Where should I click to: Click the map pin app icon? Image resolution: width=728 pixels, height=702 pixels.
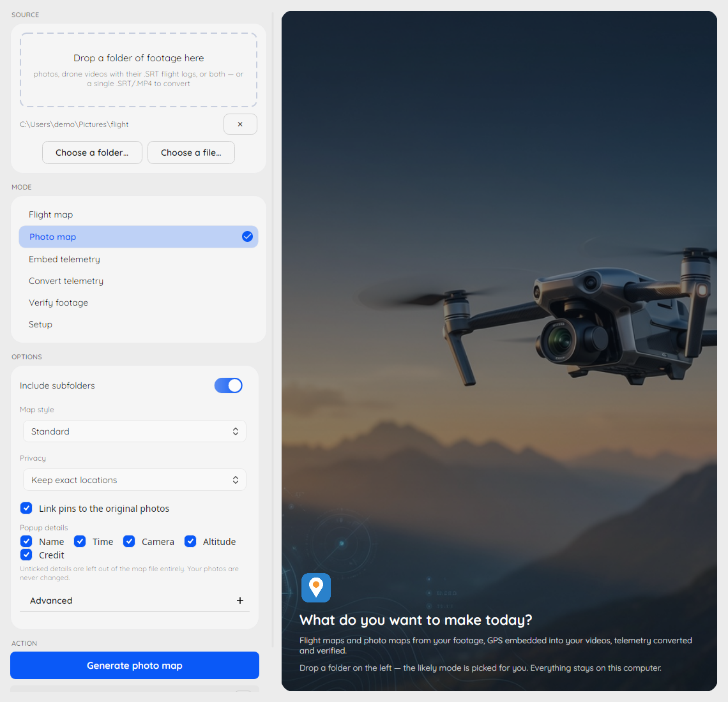315,587
